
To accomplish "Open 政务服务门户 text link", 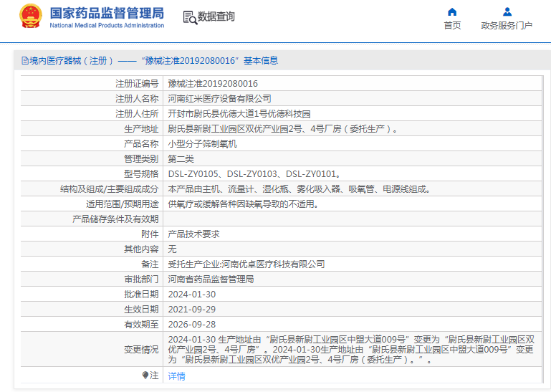I will [507, 25].
